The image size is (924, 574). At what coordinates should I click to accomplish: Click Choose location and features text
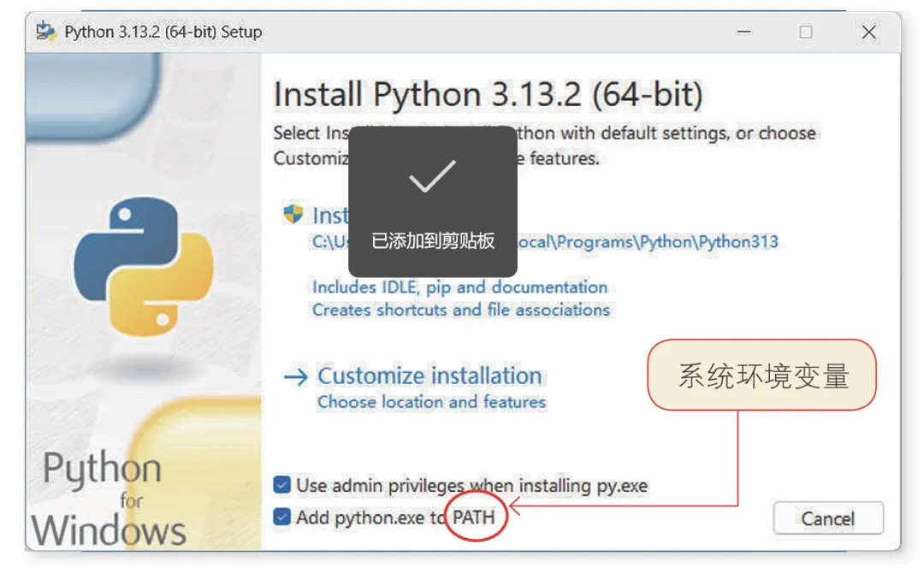click(x=431, y=402)
